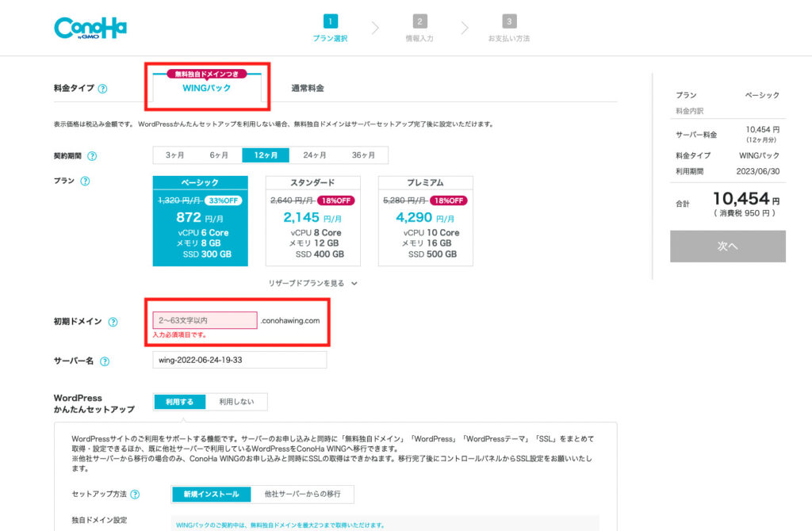Screen dimensions: 812x531
Task: Open help icon beside 契約期間
Action: (x=92, y=156)
